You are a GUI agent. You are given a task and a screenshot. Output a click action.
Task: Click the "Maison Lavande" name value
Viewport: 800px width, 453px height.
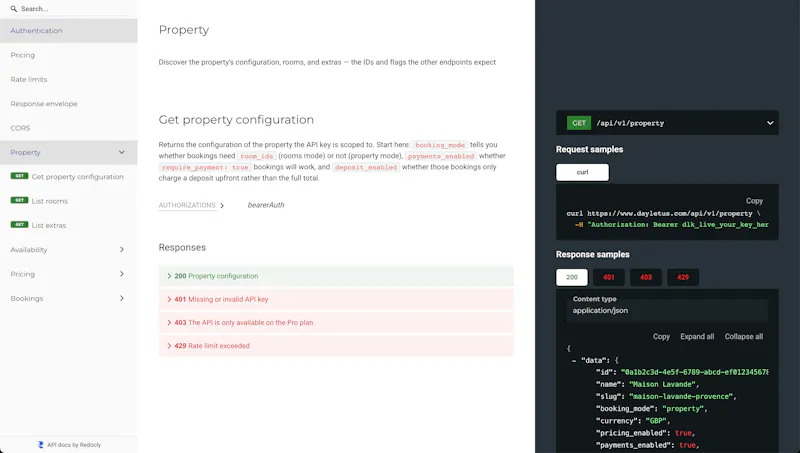(662, 384)
